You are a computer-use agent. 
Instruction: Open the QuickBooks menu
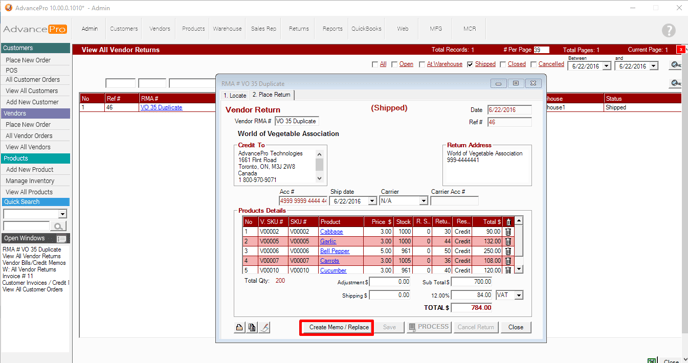(x=366, y=29)
